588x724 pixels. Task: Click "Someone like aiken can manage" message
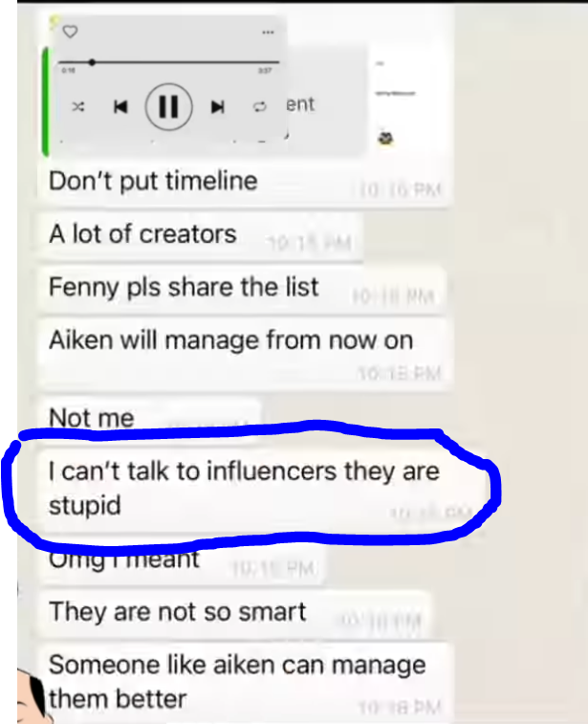point(244,682)
